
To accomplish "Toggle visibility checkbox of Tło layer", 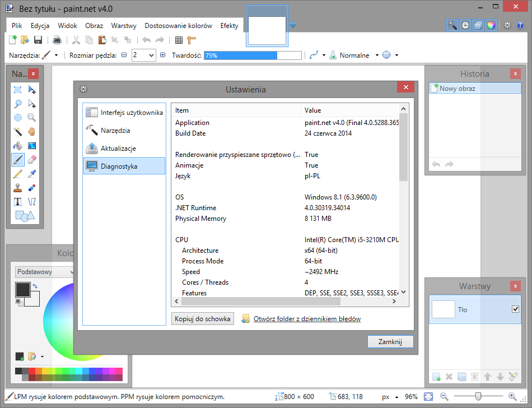I will [x=515, y=309].
